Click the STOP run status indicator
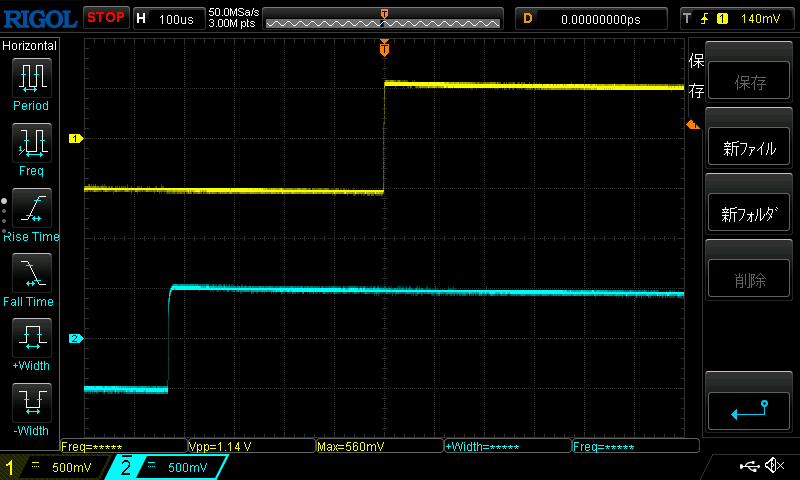Screen dimensions: 800x480 point(106,18)
